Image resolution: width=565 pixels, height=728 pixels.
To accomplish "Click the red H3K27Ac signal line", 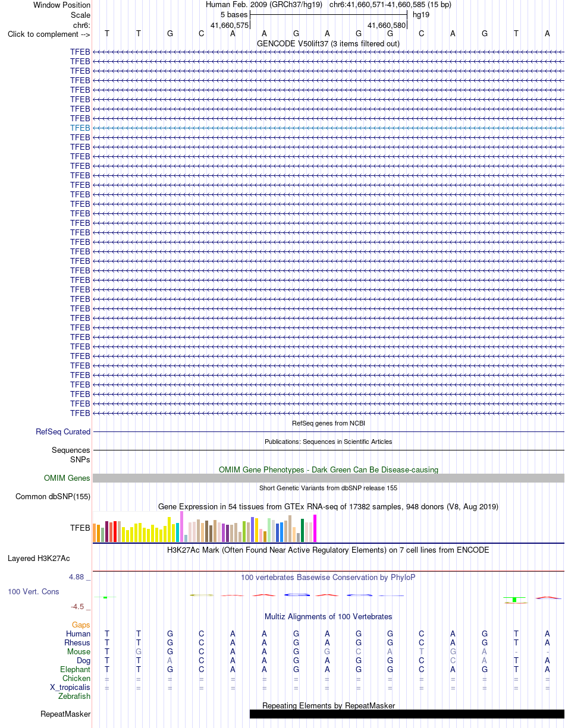I will pos(328,571).
